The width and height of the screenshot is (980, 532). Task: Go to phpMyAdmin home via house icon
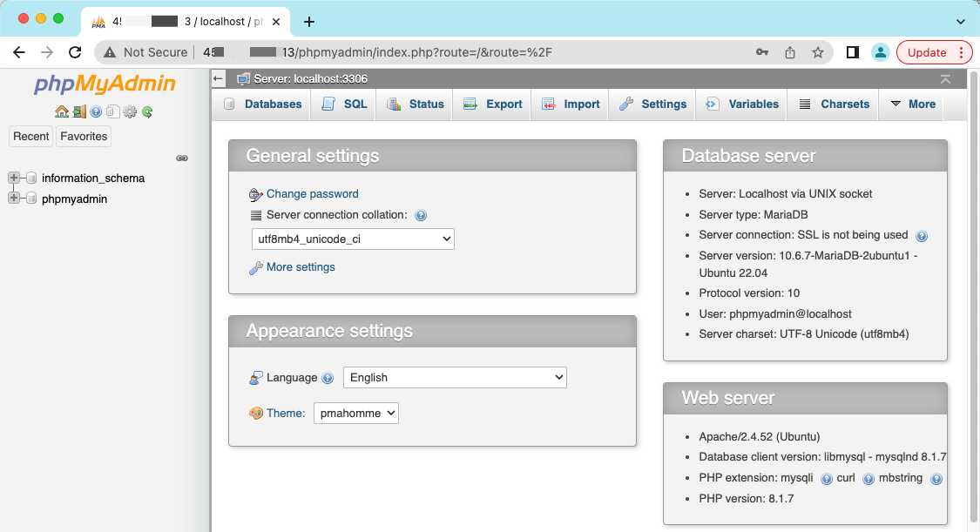tap(61, 111)
